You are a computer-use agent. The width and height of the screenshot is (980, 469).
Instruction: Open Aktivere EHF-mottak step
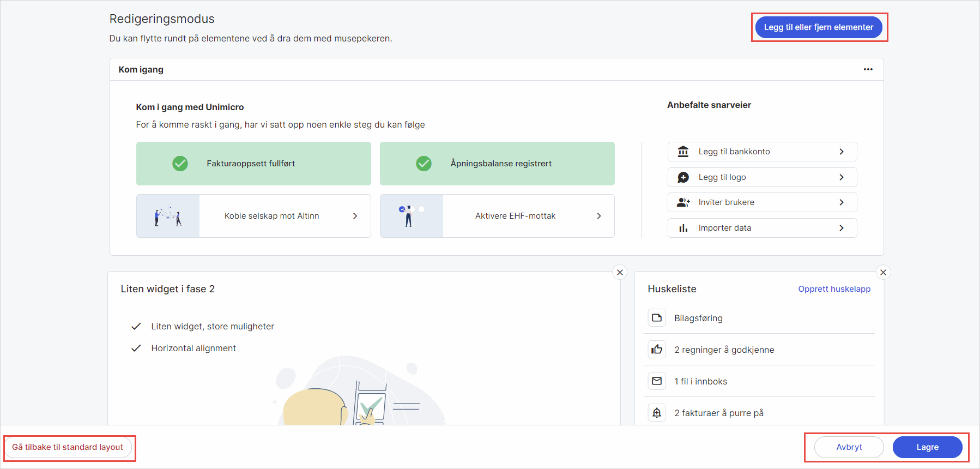[x=515, y=216]
